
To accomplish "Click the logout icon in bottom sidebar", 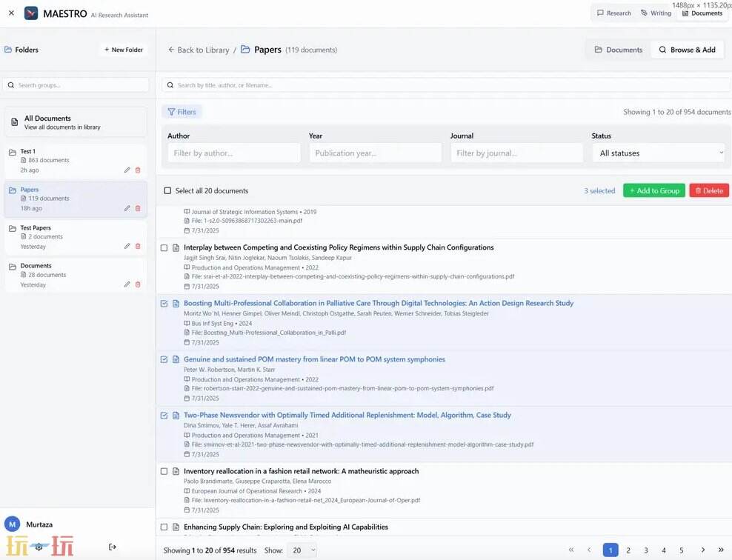I will click(113, 547).
